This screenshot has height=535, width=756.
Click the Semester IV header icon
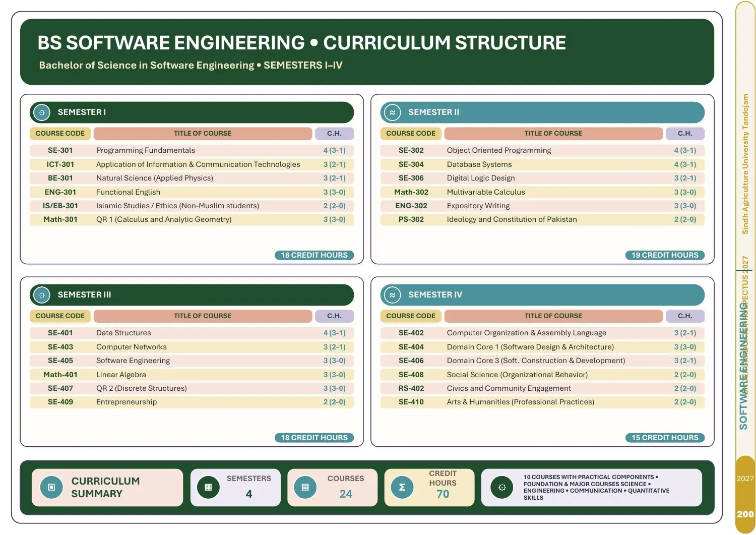[392, 295]
